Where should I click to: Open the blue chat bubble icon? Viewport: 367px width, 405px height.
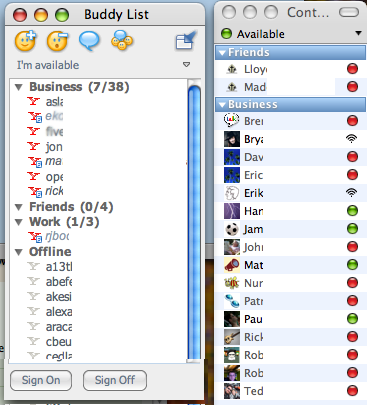[x=89, y=41]
